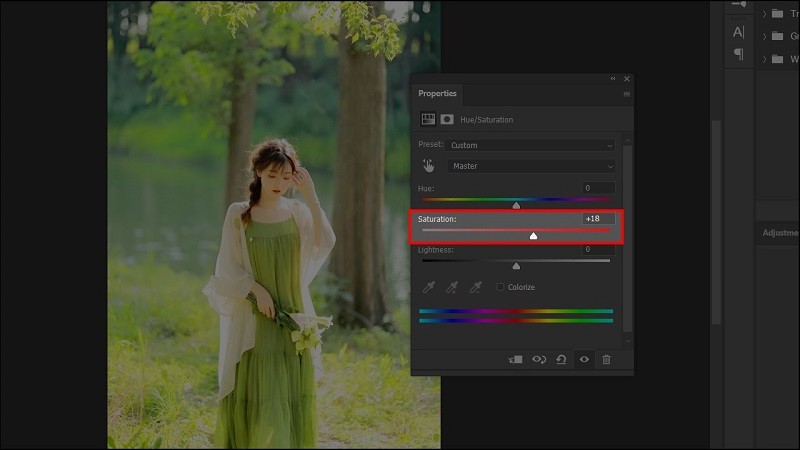
Task: Click the third folder icon in right panel
Action: coord(778,59)
